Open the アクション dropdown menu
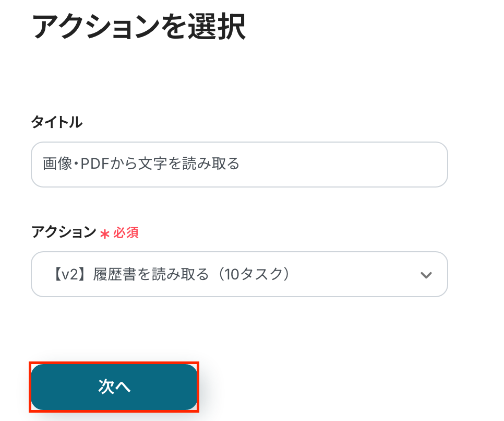 (x=239, y=274)
